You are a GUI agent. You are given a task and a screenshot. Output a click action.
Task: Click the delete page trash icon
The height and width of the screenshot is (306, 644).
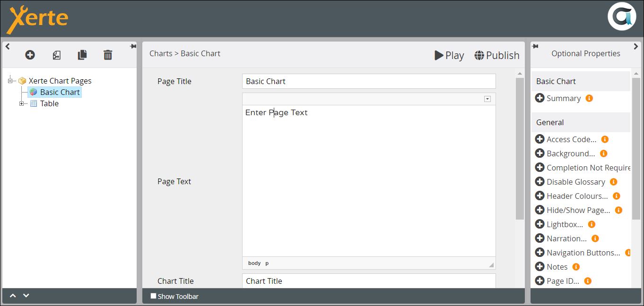tap(108, 55)
